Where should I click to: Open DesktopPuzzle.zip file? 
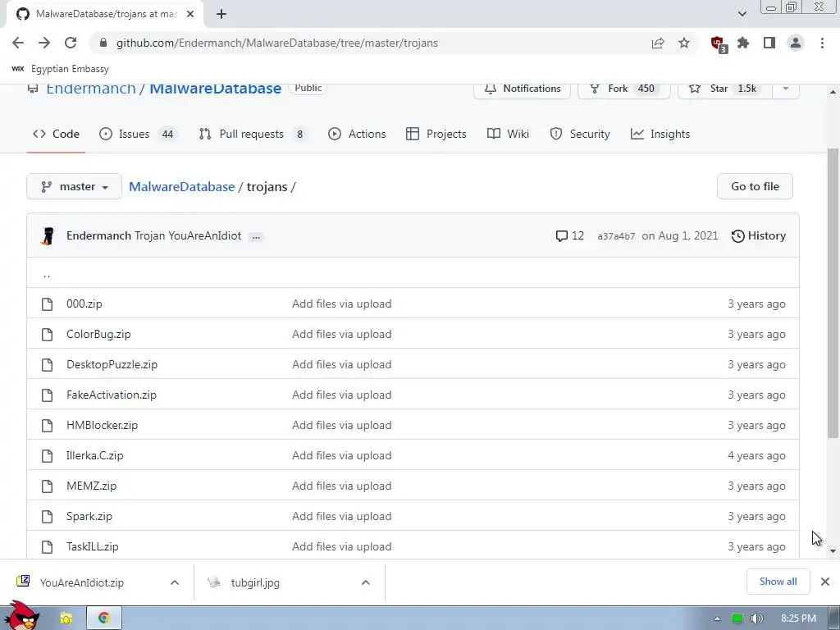(x=112, y=365)
